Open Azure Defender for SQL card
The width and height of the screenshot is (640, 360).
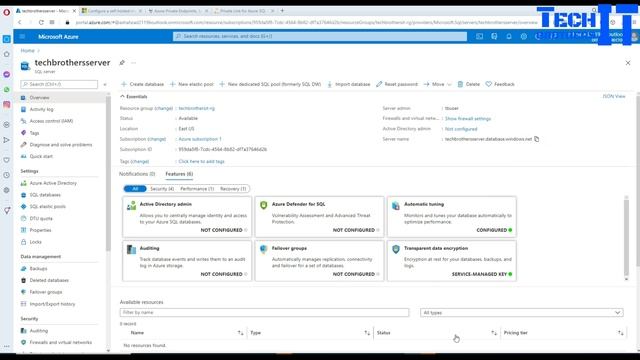(x=319, y=217)
